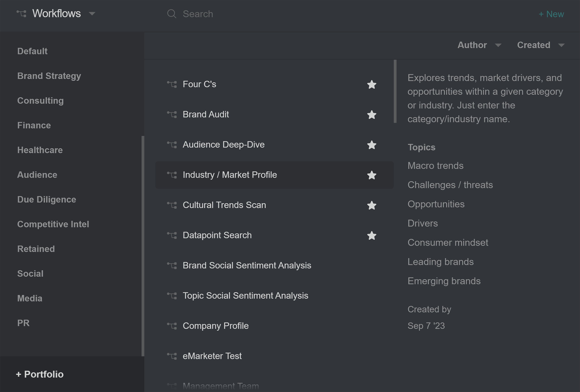Open the Workflows dropdown arrow
Screen dimensions: 580x392
pos(92,14)
